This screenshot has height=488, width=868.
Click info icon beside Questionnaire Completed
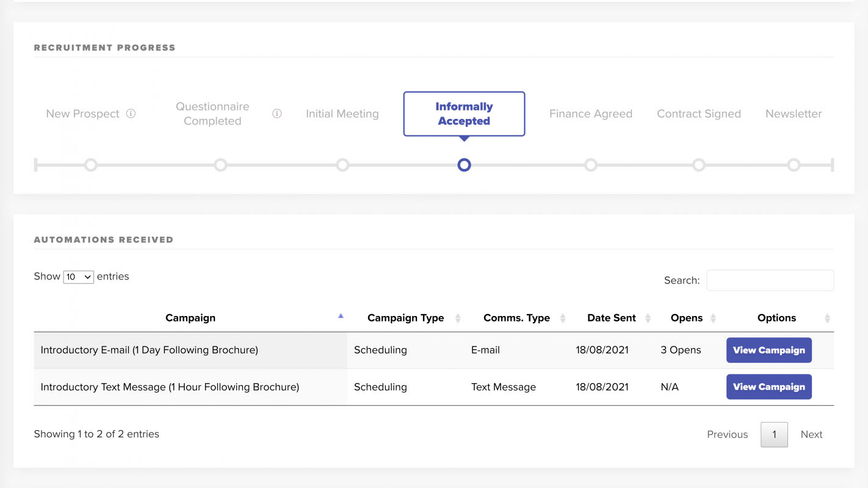[x=277, y=113]
